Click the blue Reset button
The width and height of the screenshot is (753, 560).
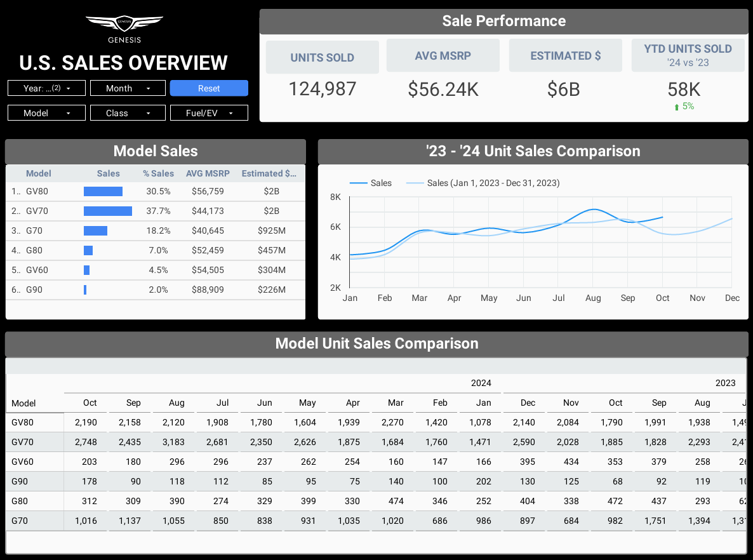click(209, 88)
